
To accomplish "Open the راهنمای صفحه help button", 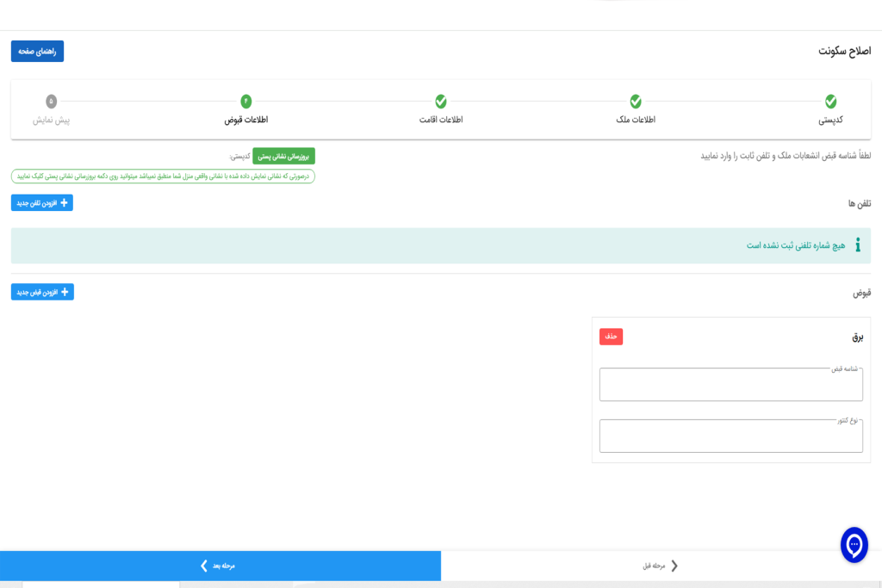I will tap(37, 52).
